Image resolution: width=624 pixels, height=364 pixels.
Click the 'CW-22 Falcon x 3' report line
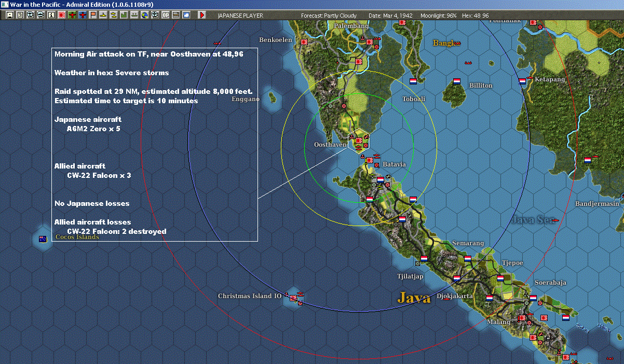point(99,175)
